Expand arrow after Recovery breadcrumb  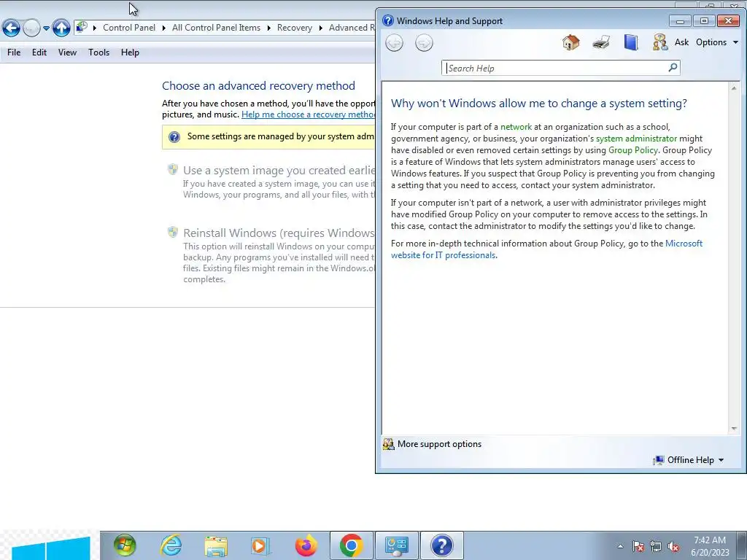pyautogui.click(x=321, y=28)
